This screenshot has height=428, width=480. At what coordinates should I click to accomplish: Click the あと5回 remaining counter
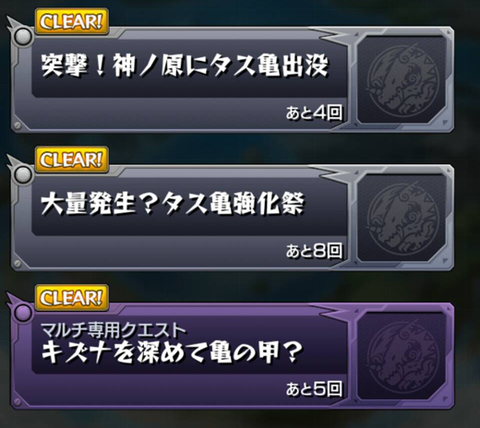314,389
